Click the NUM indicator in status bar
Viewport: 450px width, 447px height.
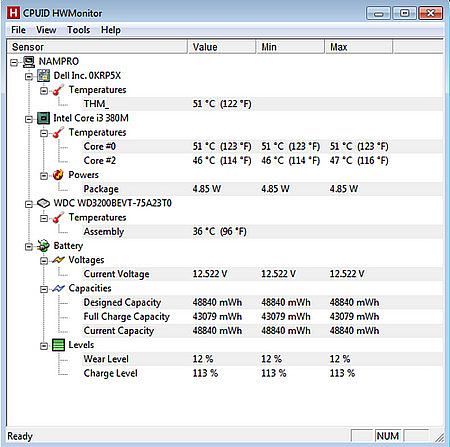point(388,436)
